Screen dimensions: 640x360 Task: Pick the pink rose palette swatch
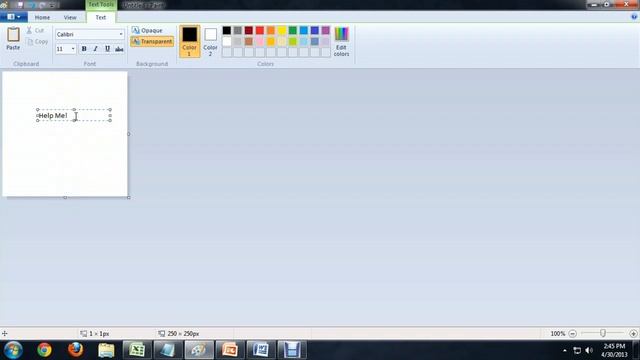click(x=260, y=41)
